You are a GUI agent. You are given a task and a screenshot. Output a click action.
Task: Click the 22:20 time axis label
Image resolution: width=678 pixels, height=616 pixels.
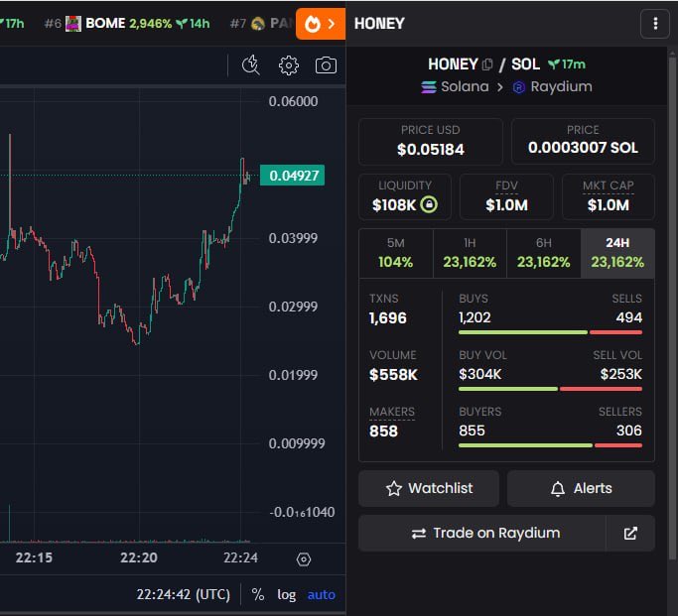(138, 557)
